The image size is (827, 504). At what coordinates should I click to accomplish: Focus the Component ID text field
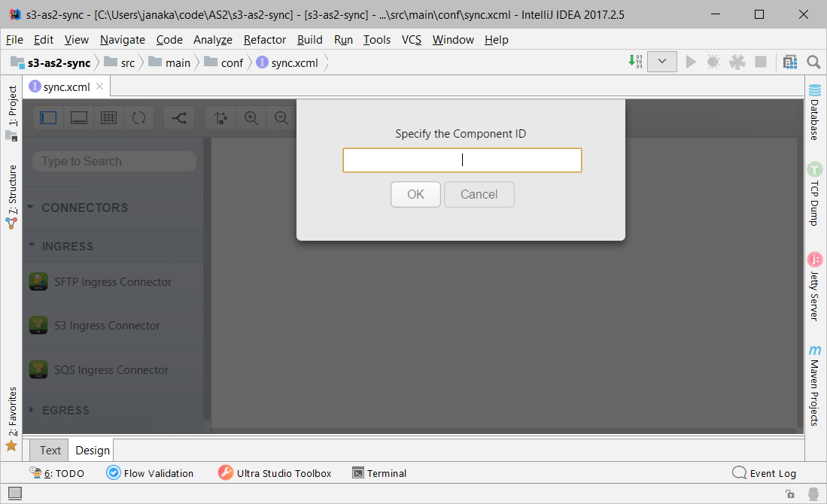[x=462, y=160]
